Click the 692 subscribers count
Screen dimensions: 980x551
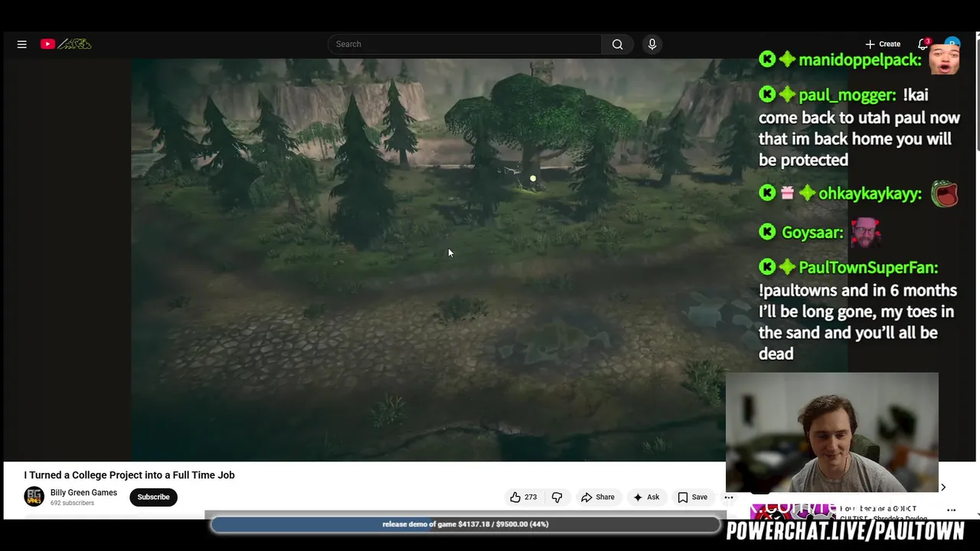[x=72, y=504]
